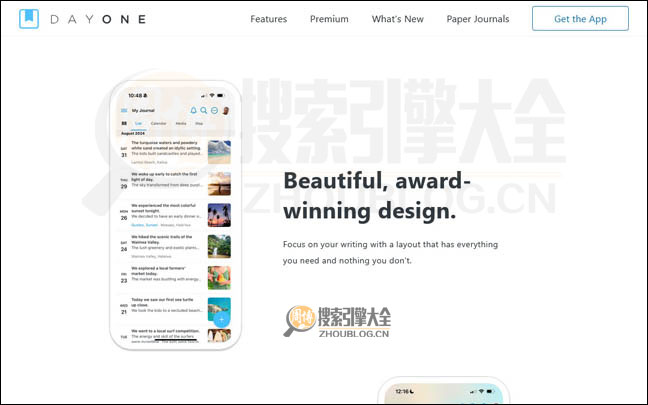Tap the blue plus new entry button
The image size is (648, 405).
[220, 319]
